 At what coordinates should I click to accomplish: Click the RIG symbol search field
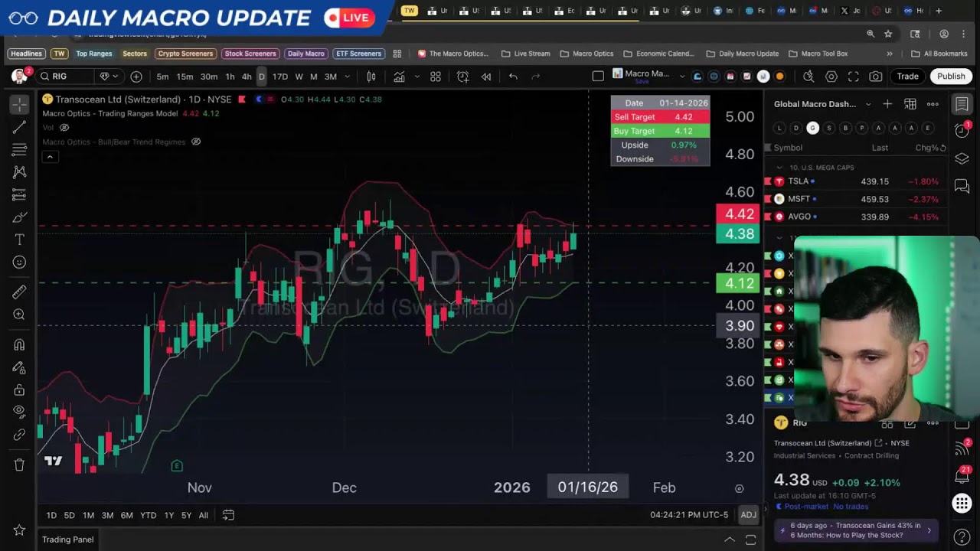coord(64,77)
